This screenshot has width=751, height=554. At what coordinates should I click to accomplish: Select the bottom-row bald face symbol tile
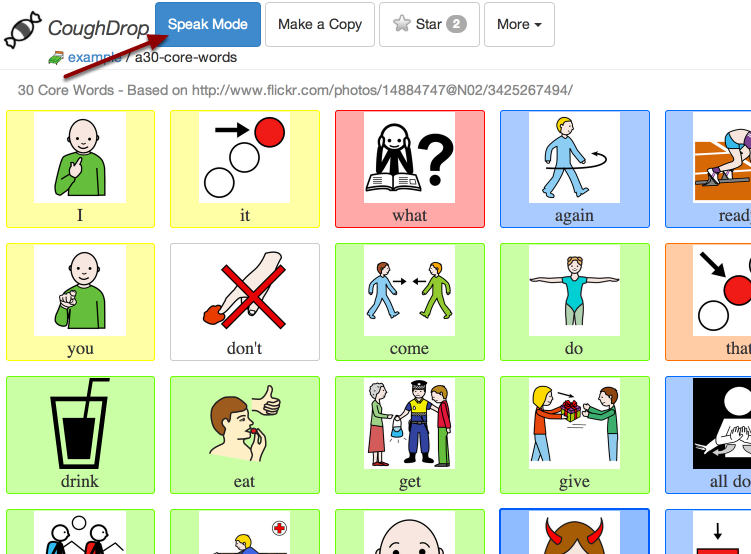pos(410,531)
